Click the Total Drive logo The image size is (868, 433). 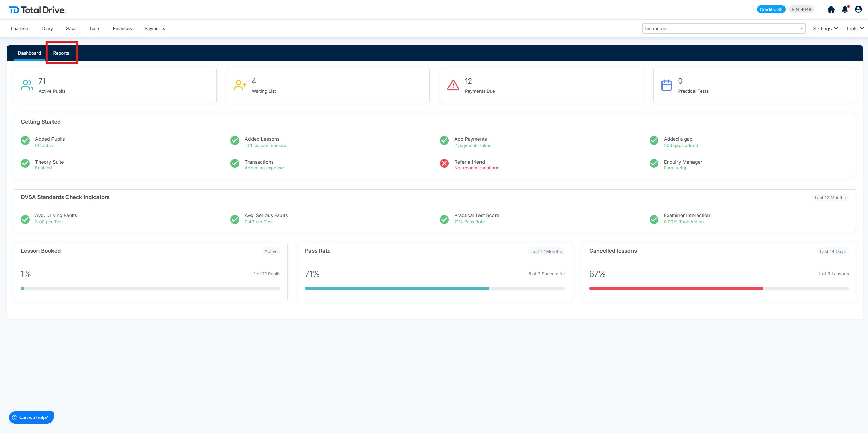pyautogui.click(x=37, y=10)
